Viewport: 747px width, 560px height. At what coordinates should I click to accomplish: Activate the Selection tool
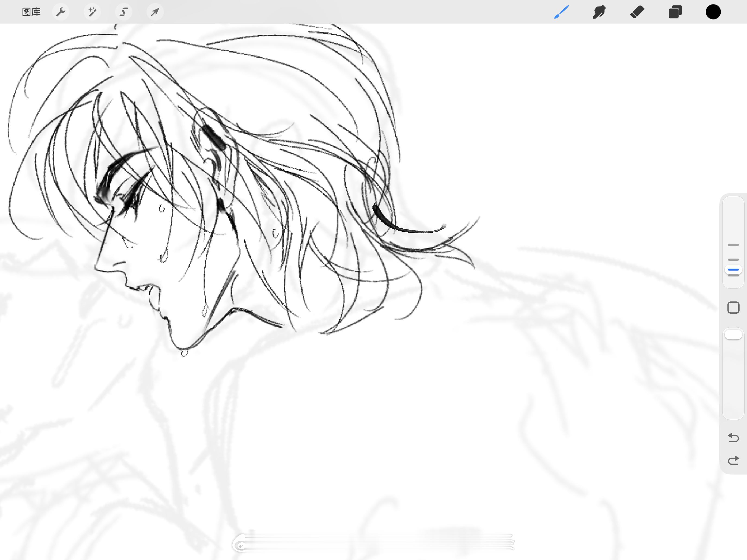pyautogui.click(x=124, y=12)
